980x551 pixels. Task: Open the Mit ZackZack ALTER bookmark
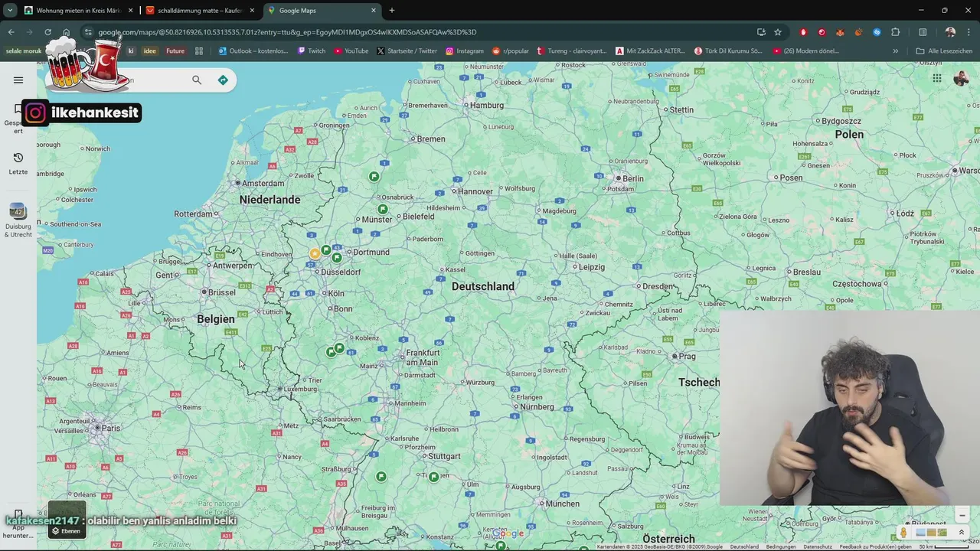pyautogui.click(x=650, y=51)
